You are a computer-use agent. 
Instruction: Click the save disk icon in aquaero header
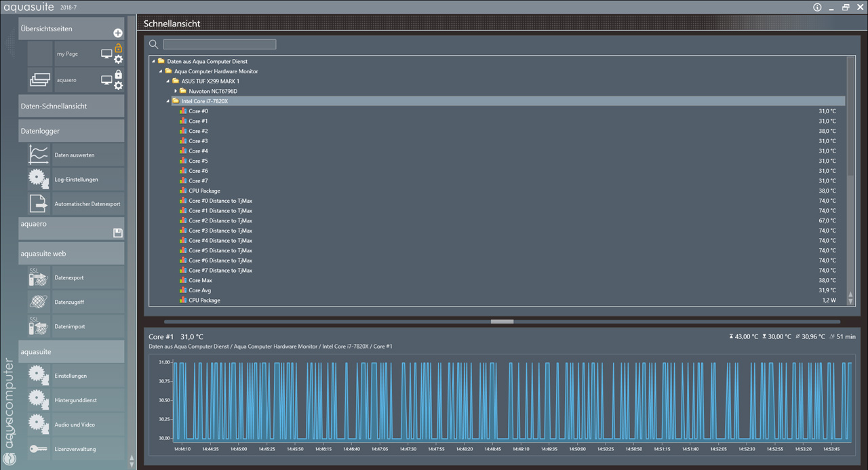118,233
